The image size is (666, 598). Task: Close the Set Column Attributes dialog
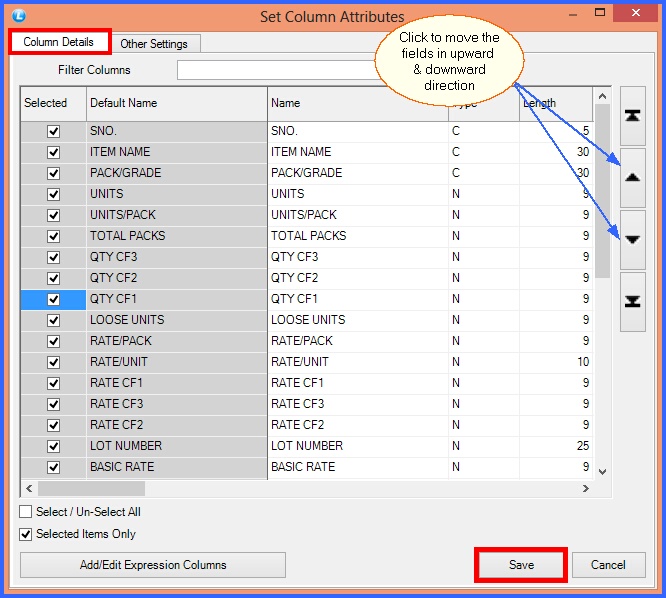(x=640, y=15)
